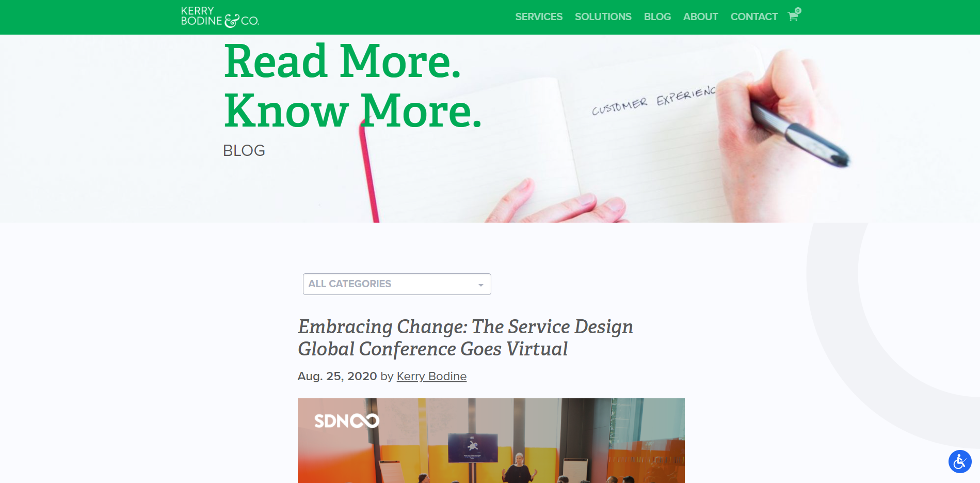Go to the Blog page
This screenshot has height=483, width=980.
tap(657, 17)
